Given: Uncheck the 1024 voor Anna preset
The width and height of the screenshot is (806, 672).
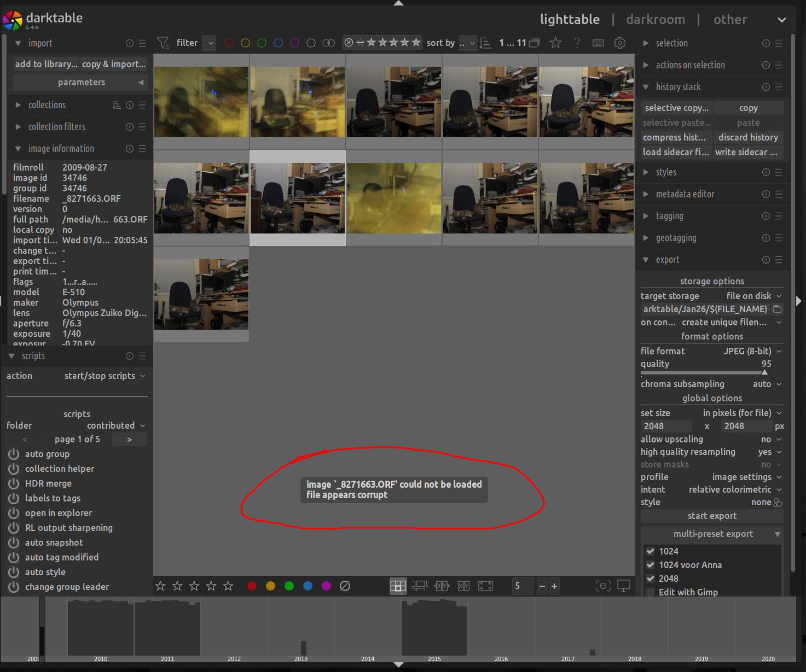Looking at the screenshot, I should coord(650,565).
